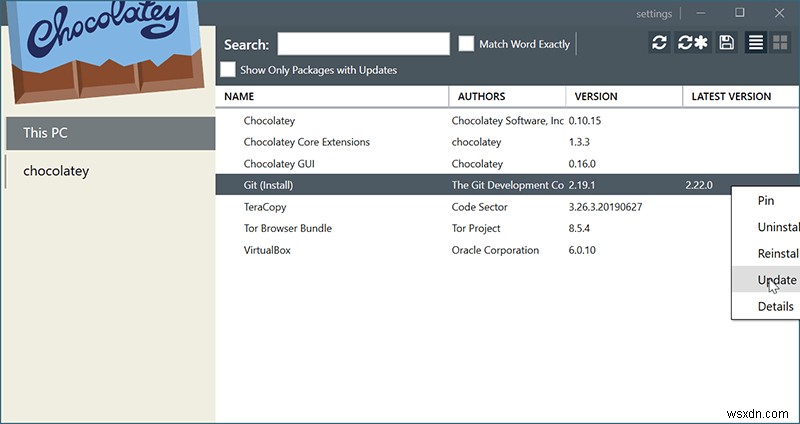Click Chocolatey version 0.10.15

click(585, 121)
